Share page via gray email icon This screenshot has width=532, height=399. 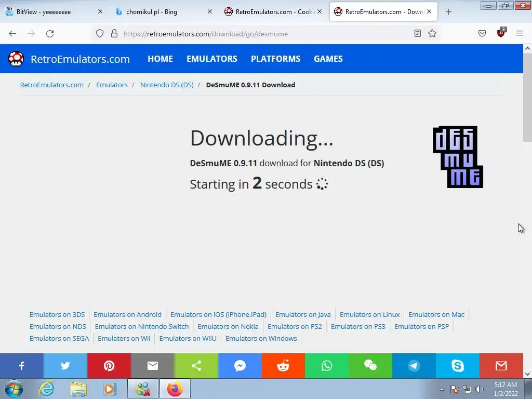(x=153, y=366)
